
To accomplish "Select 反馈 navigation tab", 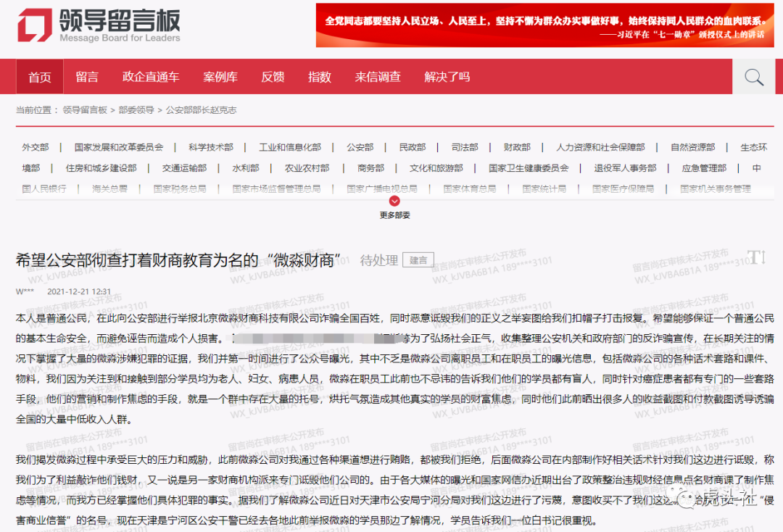I will (273, 77).
